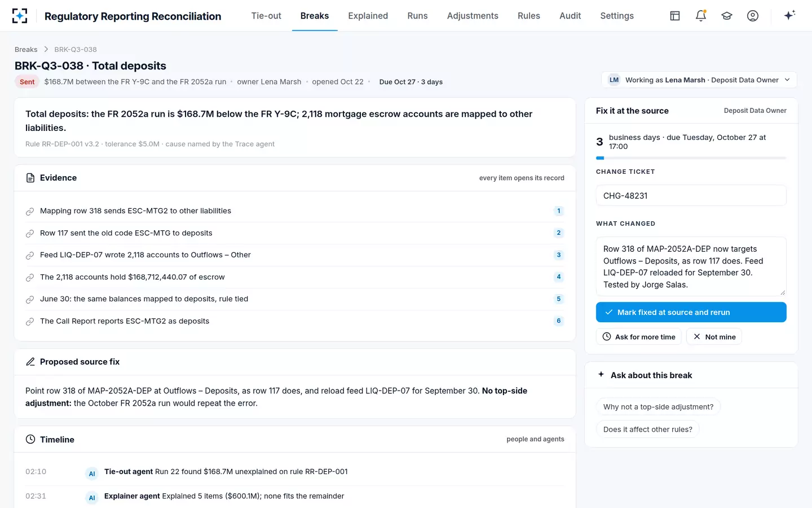Screen dimensions: 812x508
Task: Click evidence badge number 4
Action: [x=559, y=277]
